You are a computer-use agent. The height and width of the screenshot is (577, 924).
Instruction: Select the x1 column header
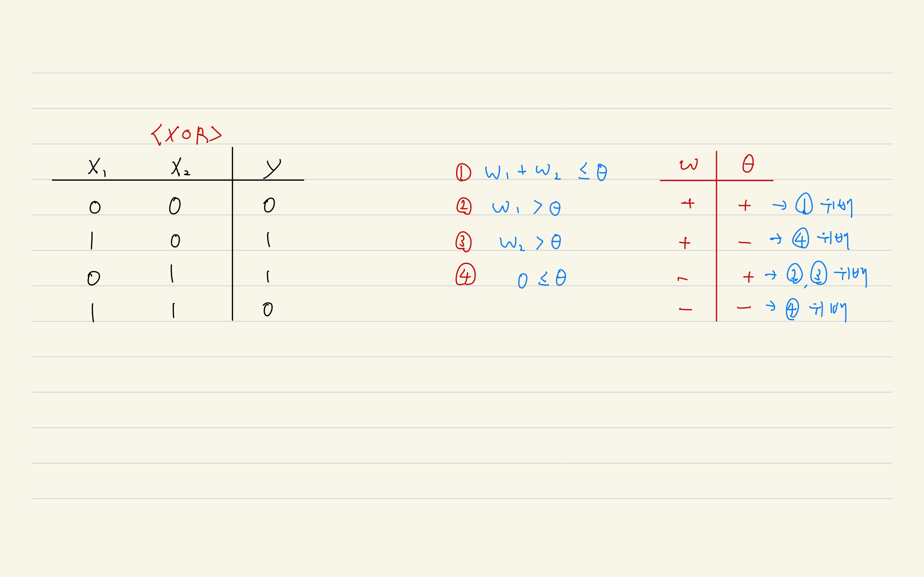click(97, 167)
